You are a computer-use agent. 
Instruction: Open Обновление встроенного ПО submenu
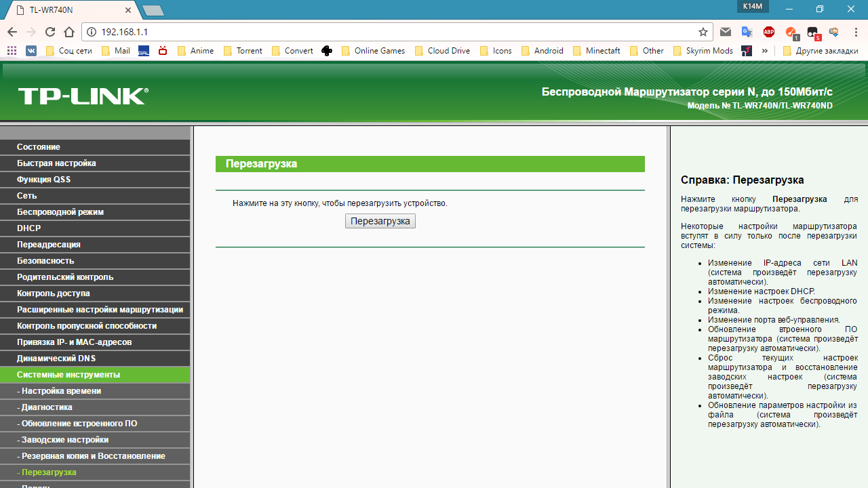tap(95, 424)
